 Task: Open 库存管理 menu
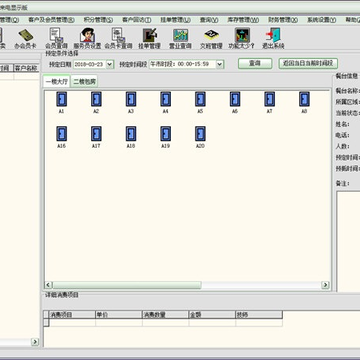coord(243,20)
